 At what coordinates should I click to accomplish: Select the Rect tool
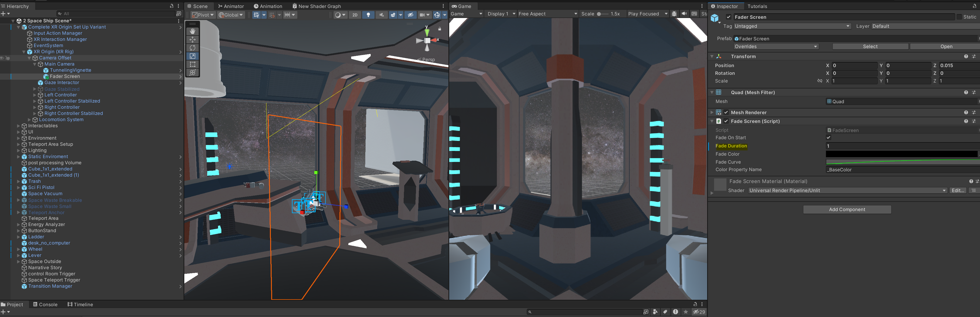tap(193, 64)
